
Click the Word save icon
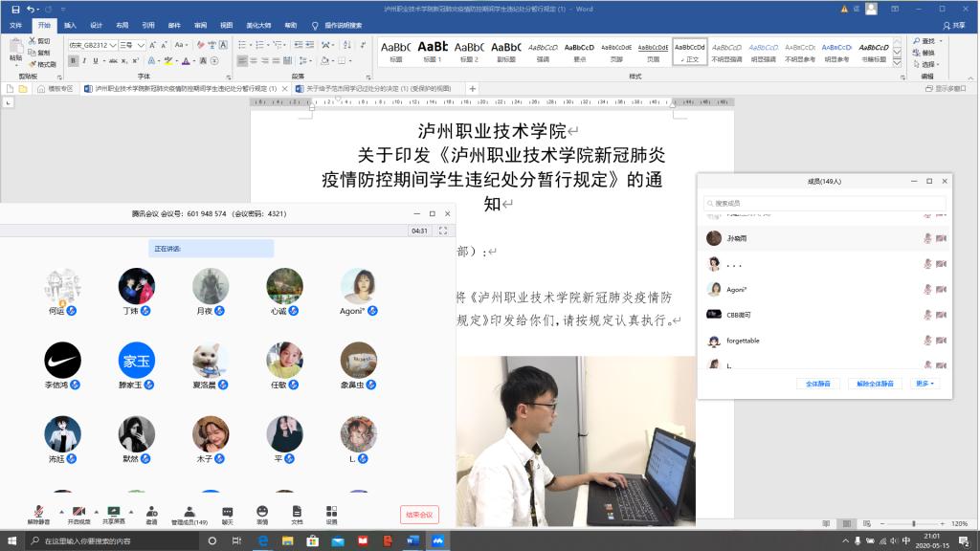(15, 9)
